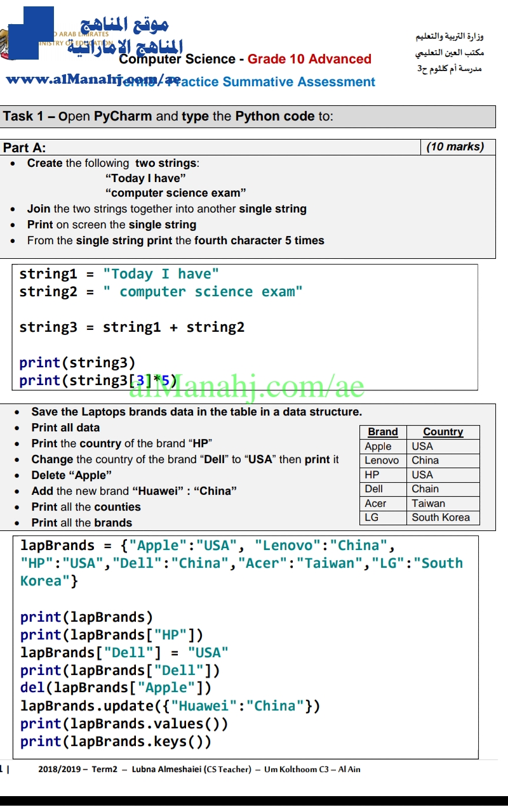Click the del(lapBrands["Apple"]) code line
Image resolution: width=508 pixels, height=812 pixels.
[116, 688]
